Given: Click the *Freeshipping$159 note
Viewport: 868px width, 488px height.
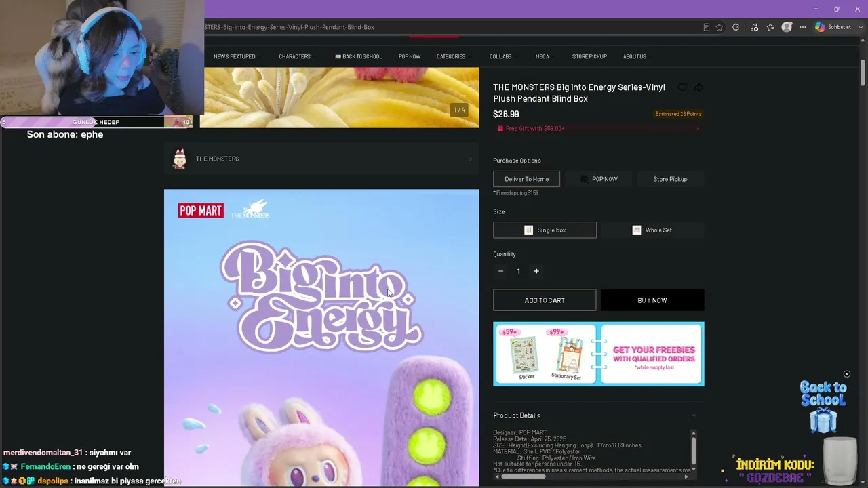Looking at the screenshot, I should [516, 193].
